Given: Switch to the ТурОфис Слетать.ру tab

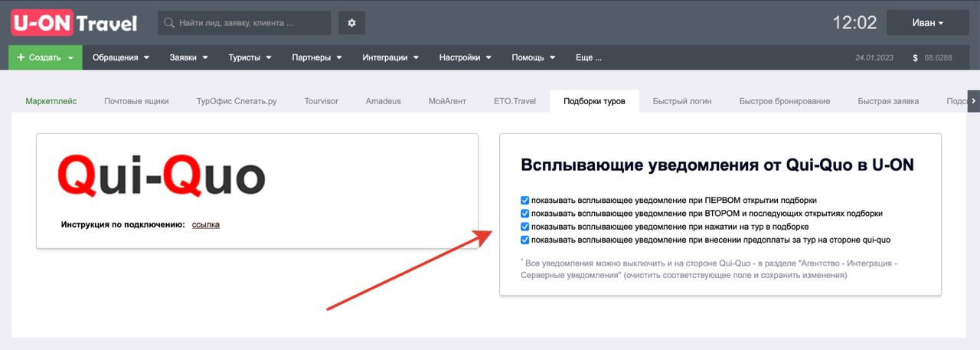Looking at the screenshot, I should [237, 101].
